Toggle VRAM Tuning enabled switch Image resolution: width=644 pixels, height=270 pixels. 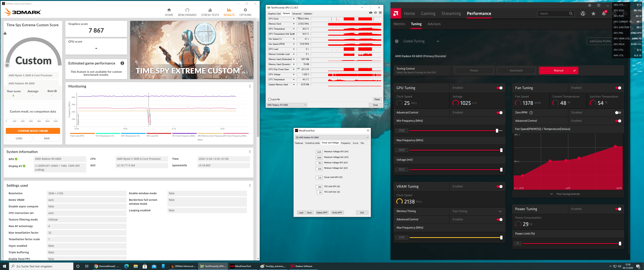pyautogui.click(x=499, y=187)
